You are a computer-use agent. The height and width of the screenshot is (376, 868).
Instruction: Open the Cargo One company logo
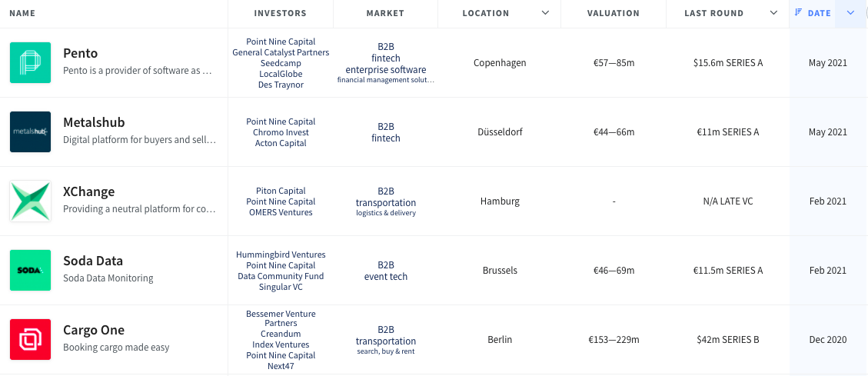point(31,339)
